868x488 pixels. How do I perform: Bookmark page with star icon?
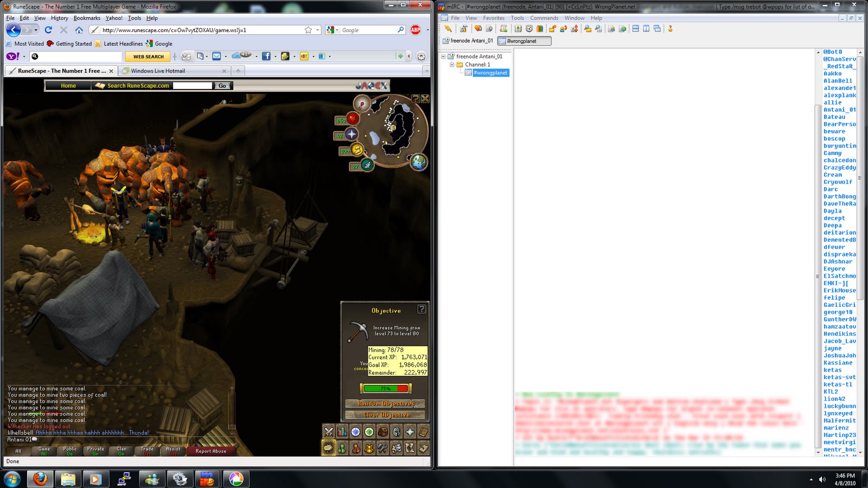click(x=308, y=30)
